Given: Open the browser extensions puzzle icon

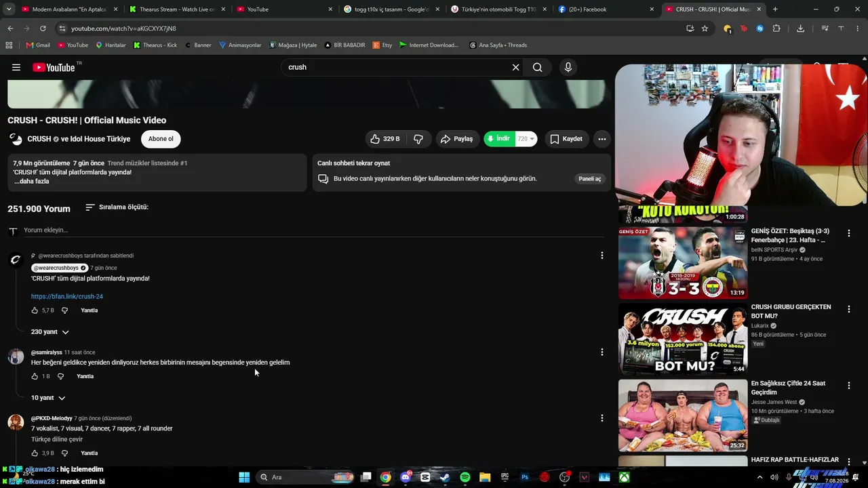Looking at the screenshot, I should tap(776, 28).
